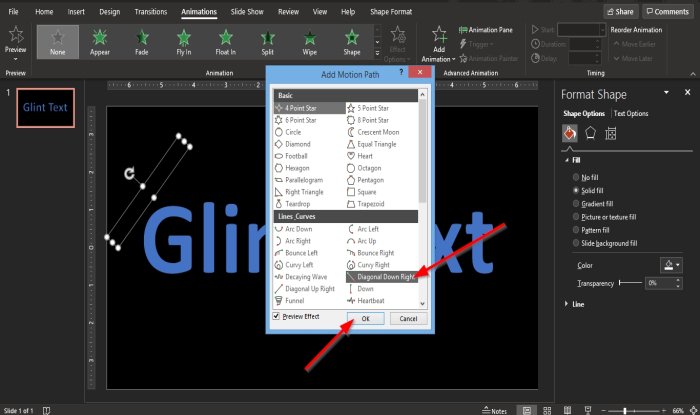Image resolution: width=700 pixels, height=415 pixels.
Task: Select the No fill radio button
Action: pyautogui.click(x=576, y=177)
